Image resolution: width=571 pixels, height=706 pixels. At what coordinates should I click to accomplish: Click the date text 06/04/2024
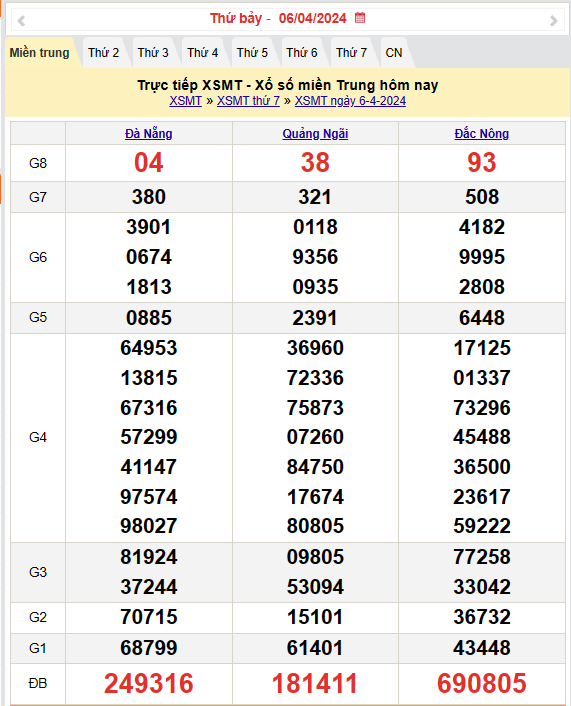click(313, 18)
